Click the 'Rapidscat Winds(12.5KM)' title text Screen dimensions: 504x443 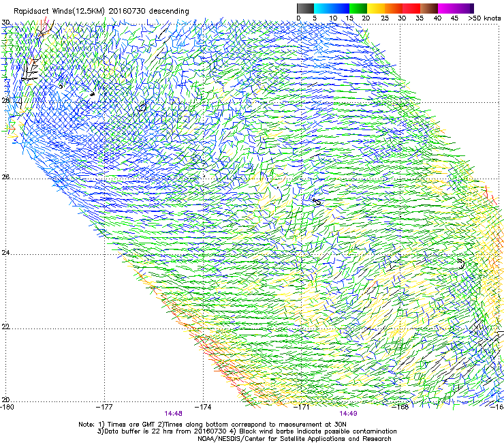pos(59,12)
